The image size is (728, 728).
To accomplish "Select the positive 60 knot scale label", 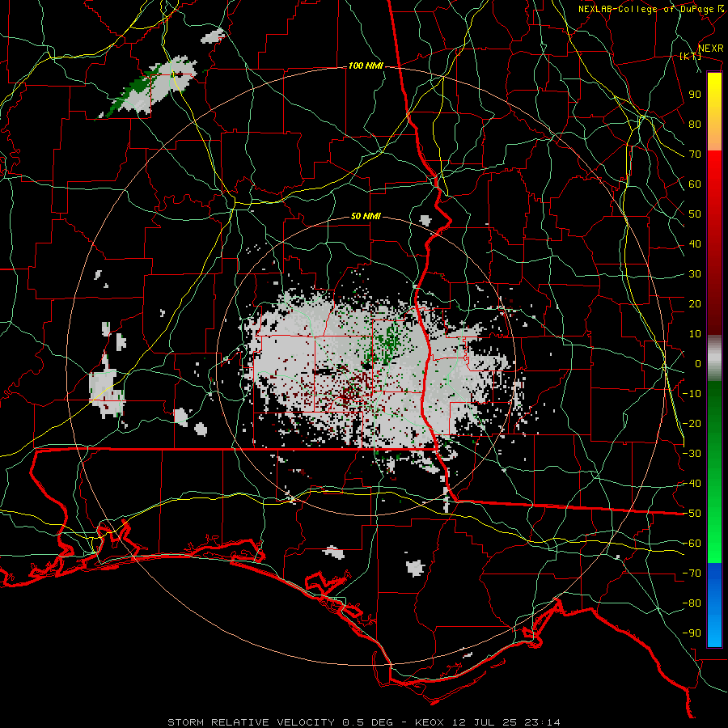I will point(695,184).
